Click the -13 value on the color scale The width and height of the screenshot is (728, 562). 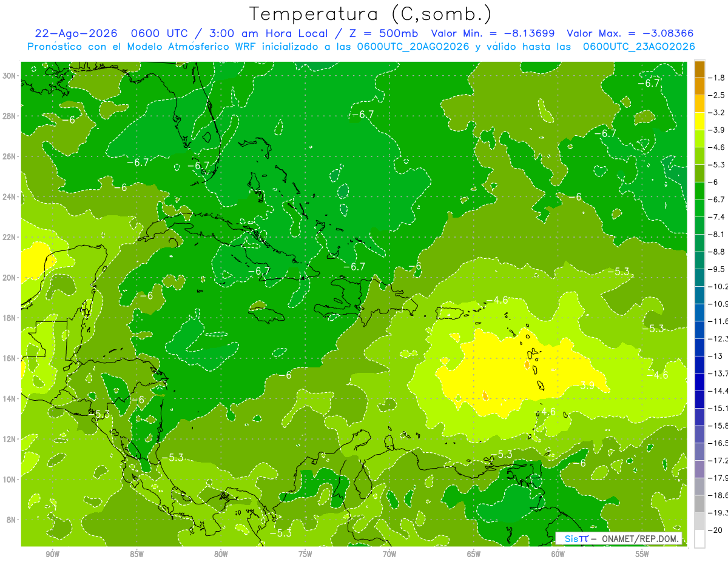coord(715,355)
